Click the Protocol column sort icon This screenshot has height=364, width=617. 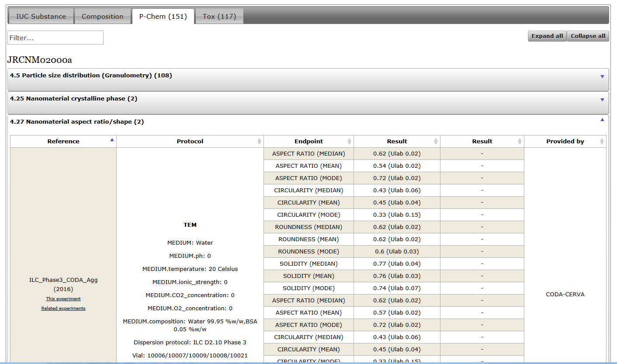click(259, 142)
